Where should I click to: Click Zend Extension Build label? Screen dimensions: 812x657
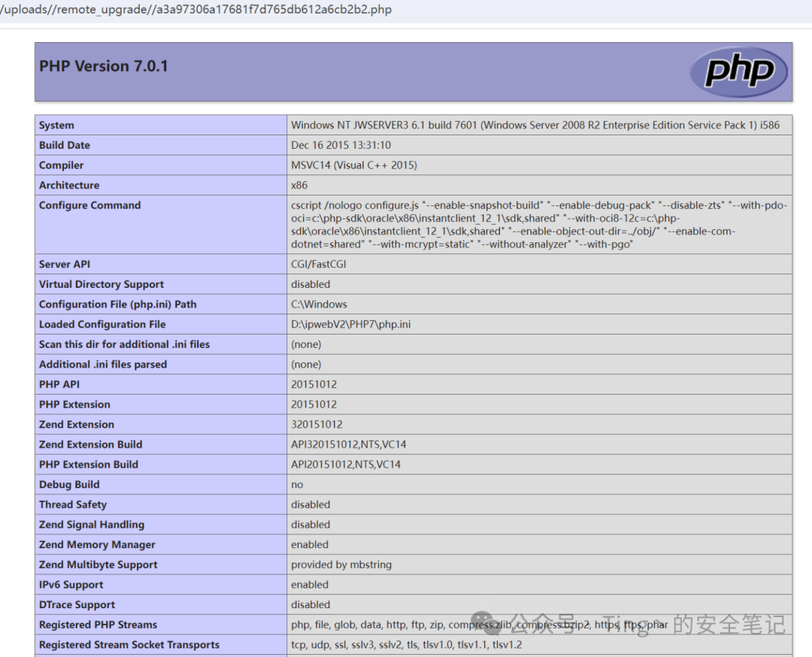coord(90,444)
